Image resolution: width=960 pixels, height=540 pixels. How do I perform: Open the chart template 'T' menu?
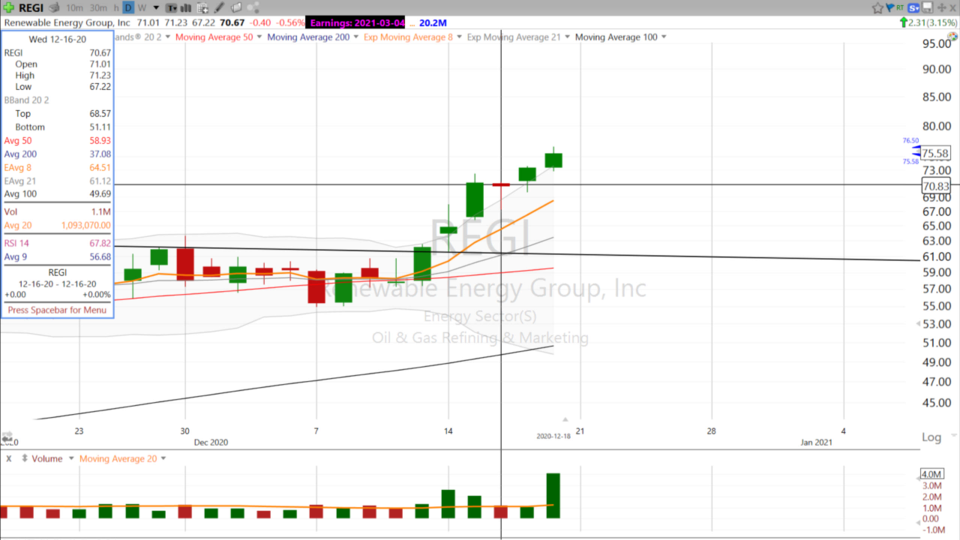coord(171,8)
